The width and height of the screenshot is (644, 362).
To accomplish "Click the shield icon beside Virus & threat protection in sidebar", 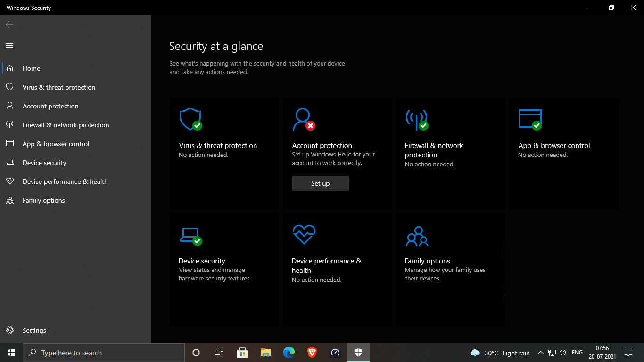I will coord(9,87).
